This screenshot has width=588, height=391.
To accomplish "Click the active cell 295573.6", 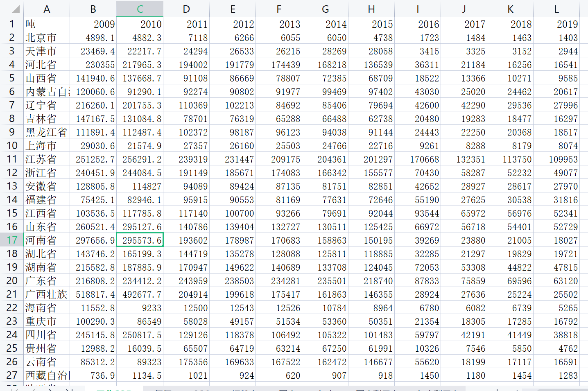I will (140, 240).
